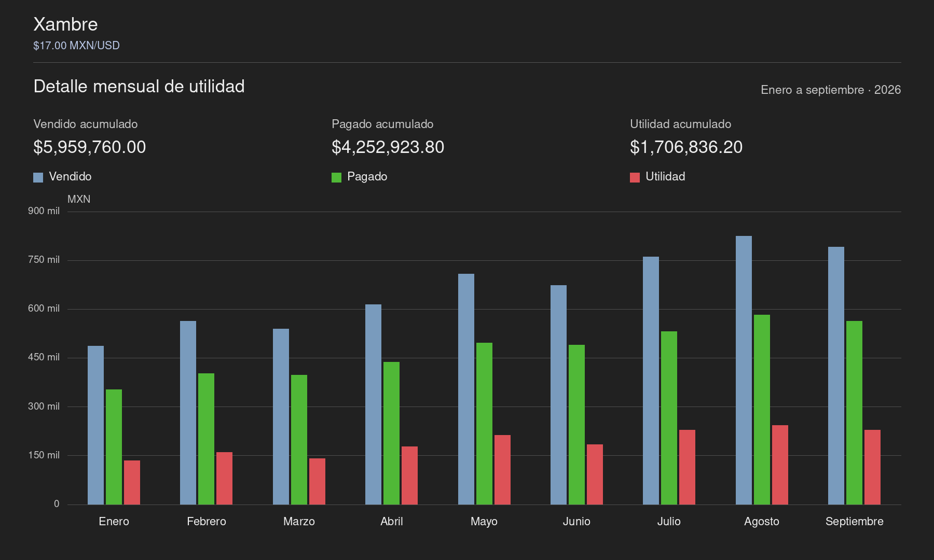The width and height of the screenshot is (934, 560).
Task: Click the Vendido acumulado caption
Action: tap(86, 124)
